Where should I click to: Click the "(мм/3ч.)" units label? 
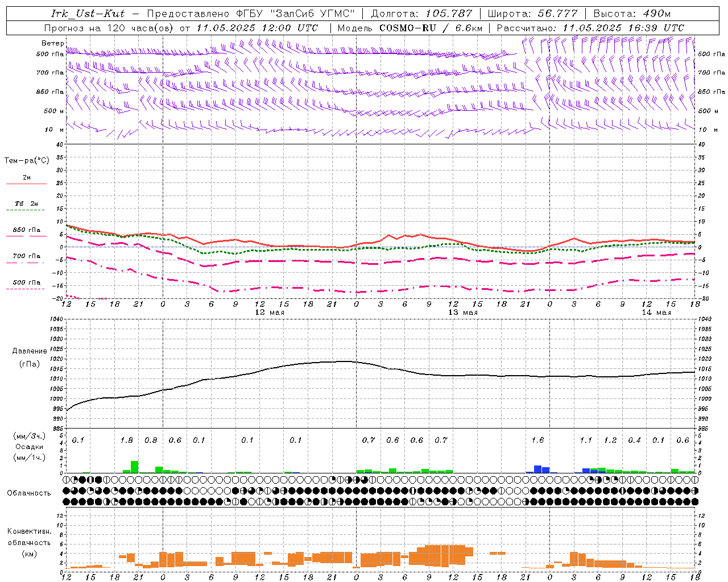click(x=30, y=436)
